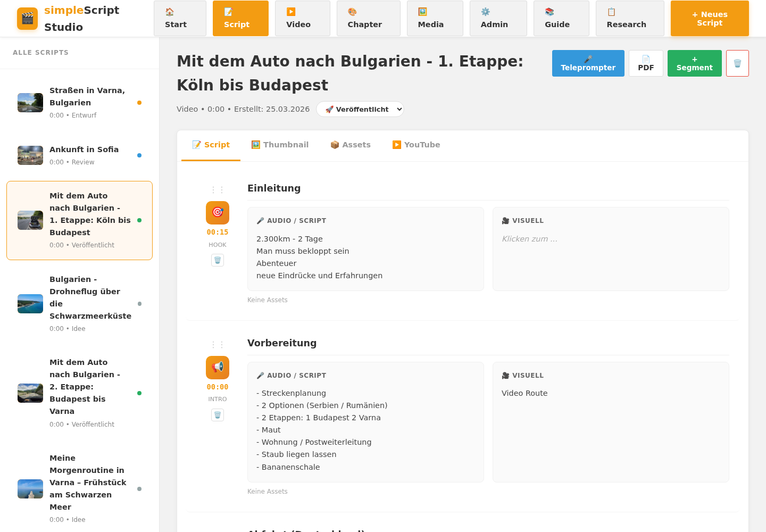This screenshot has height=532, width=766.
Task: Open the Drohnenflug Schwarzmeerküste thumbnail
Action: [x=30, y=304]
